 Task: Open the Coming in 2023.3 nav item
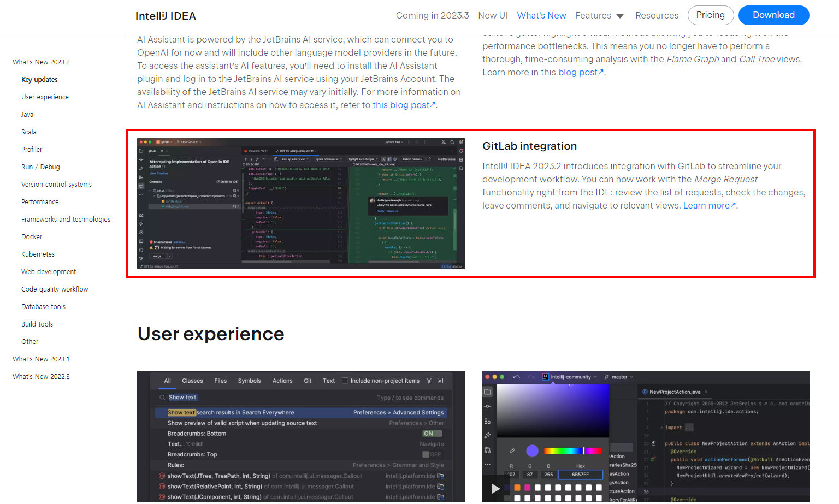[x=432, y=15]
